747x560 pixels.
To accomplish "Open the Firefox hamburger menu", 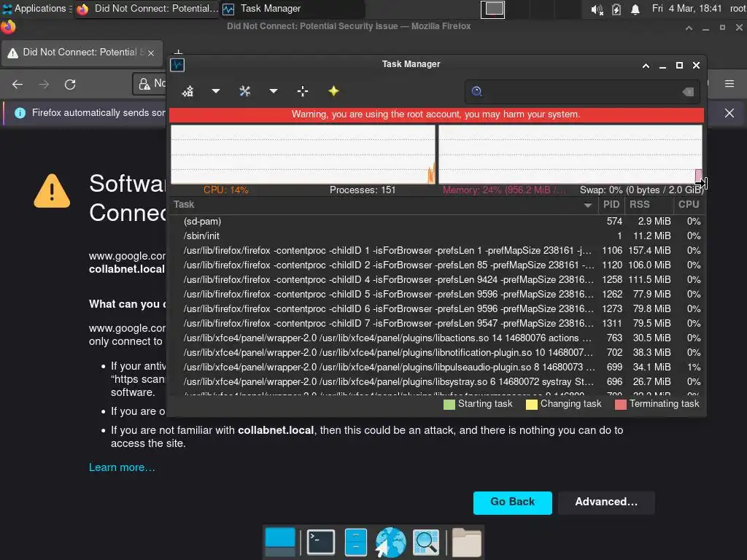I will tap(729, 84).
